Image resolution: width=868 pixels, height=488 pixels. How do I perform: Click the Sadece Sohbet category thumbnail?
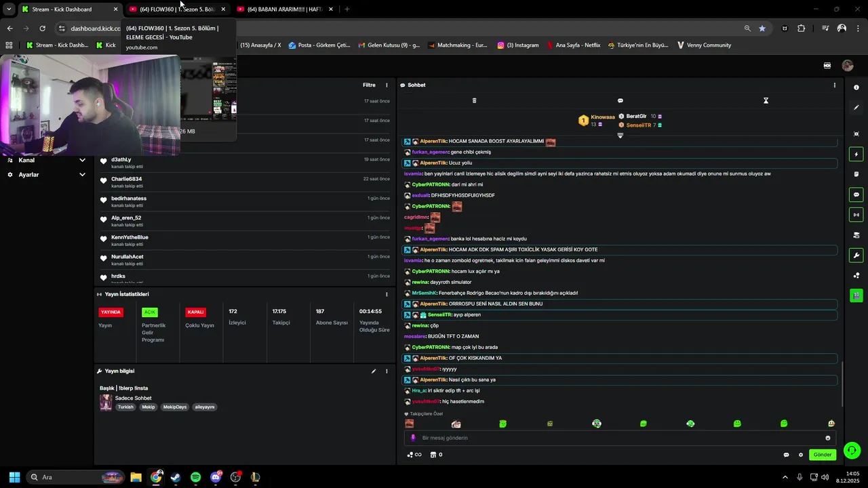point(106,403)
